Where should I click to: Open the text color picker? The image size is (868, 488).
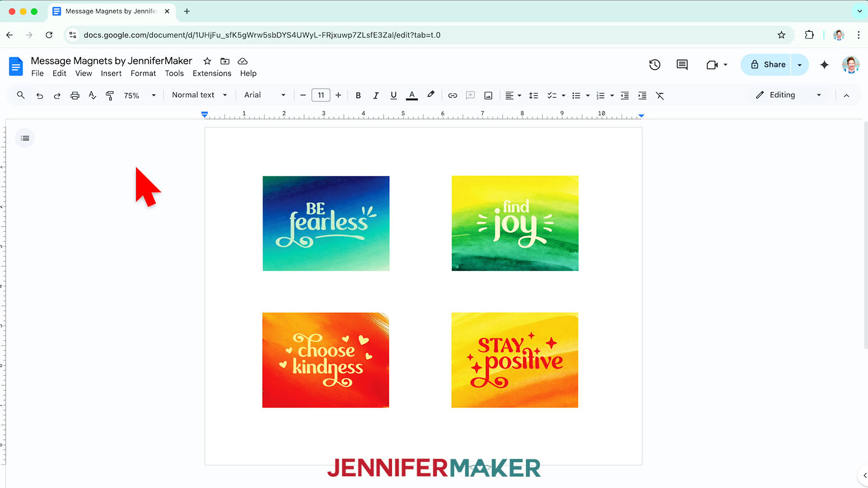412,96
